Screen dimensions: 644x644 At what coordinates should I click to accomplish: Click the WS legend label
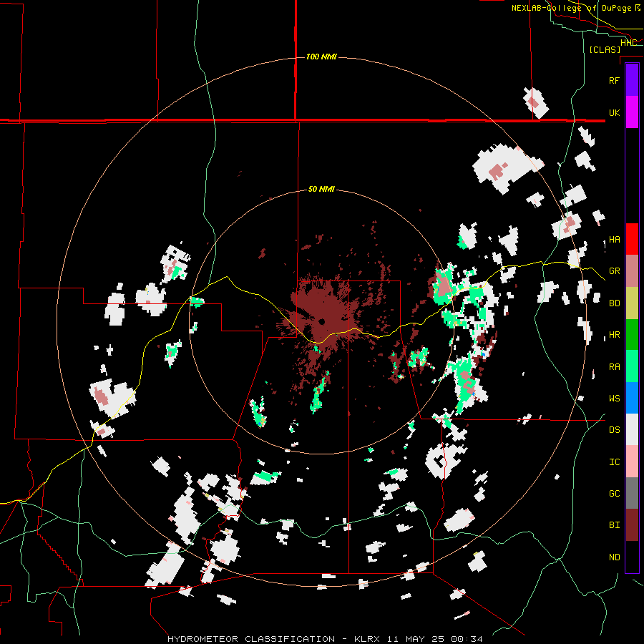coord(614,399)
